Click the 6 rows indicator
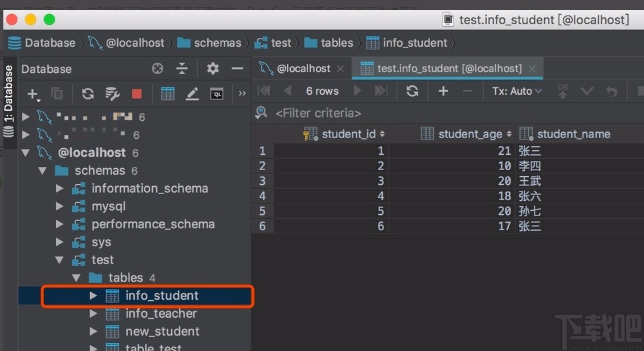The height and width of the screenshot is (351, 644). pos(322,91)
